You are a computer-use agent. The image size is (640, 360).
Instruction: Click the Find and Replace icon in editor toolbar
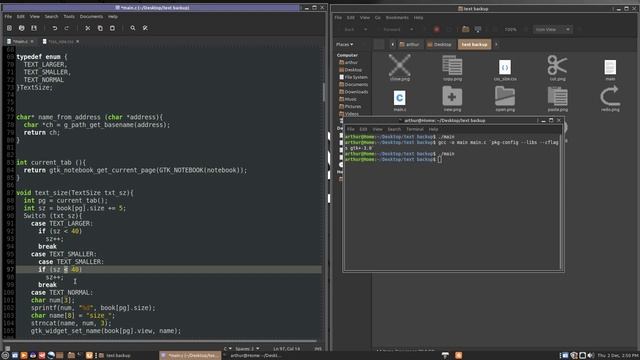pos(145,28)
